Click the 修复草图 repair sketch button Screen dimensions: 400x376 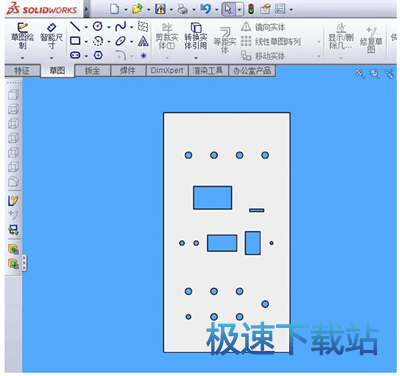pos(371,40)
